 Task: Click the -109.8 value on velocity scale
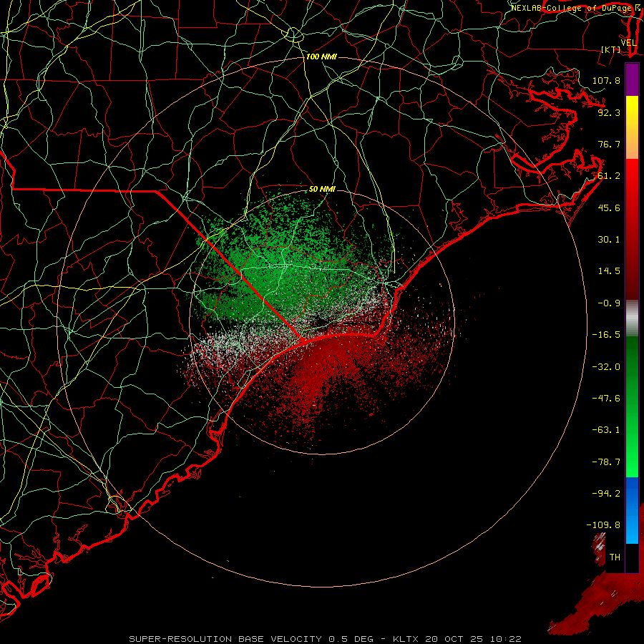pyautogui.click(x=603, y=525)
